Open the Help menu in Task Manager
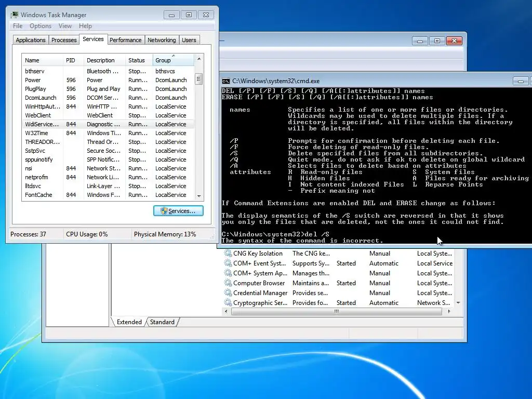This screenshot has height=399, width=532. click(x=85, y=26)
